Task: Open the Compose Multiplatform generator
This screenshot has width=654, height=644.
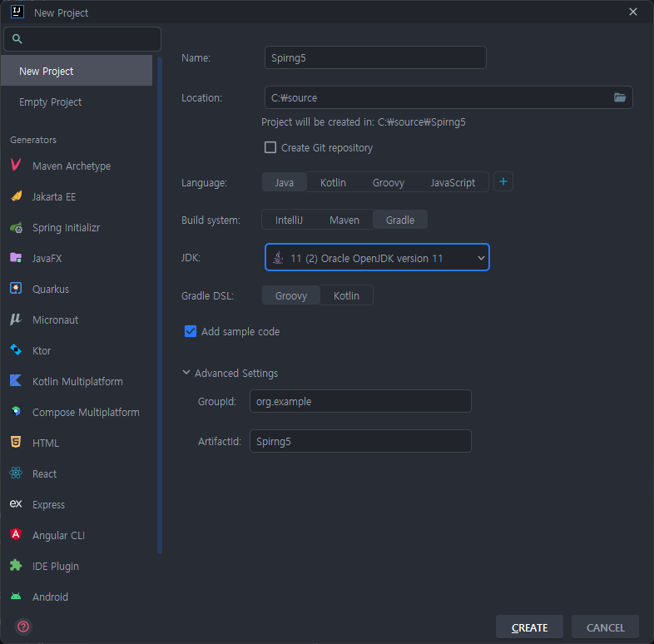Action: 77,412
